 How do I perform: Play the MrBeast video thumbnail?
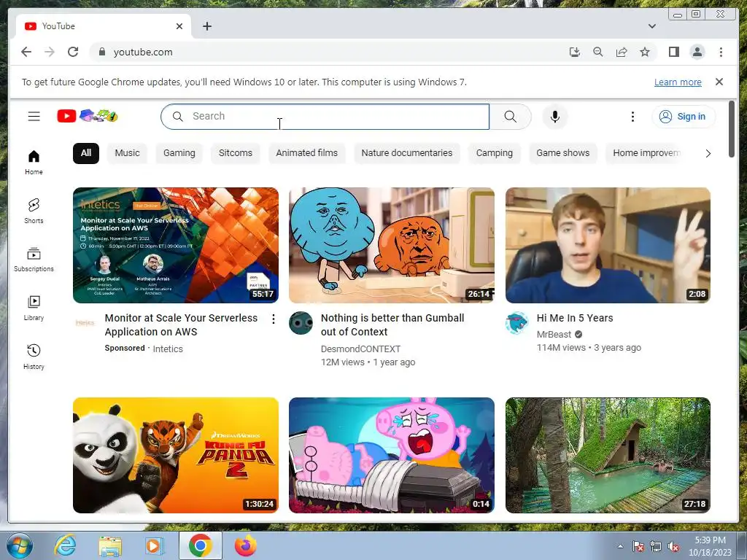[608, 245]
